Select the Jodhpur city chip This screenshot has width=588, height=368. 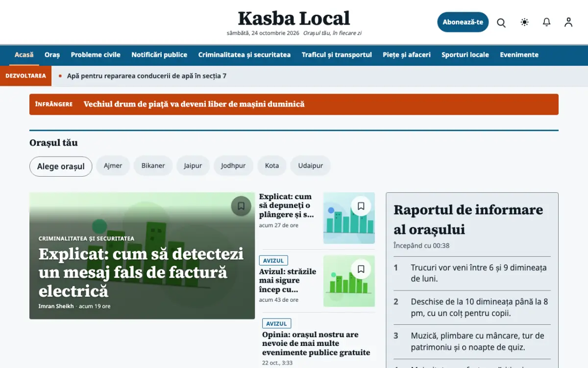tap(233, 166)
